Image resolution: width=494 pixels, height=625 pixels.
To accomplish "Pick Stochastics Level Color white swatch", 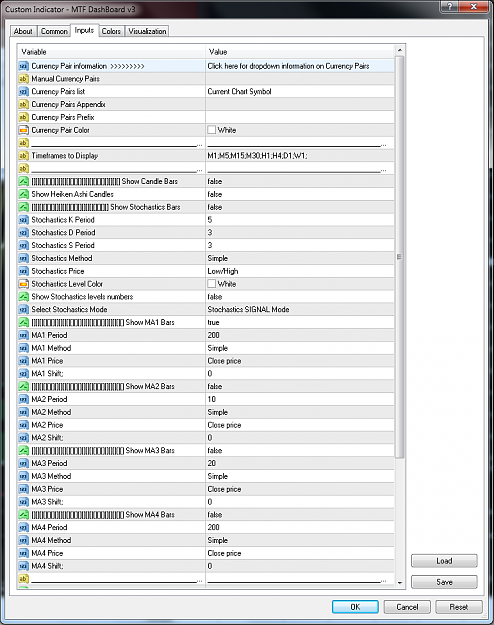I will 212,284.
